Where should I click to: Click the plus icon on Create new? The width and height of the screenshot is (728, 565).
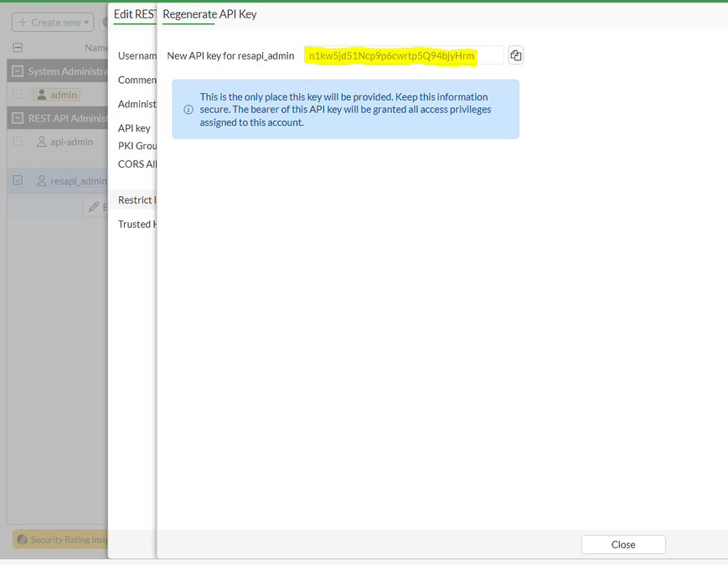[x=23, y=23]
